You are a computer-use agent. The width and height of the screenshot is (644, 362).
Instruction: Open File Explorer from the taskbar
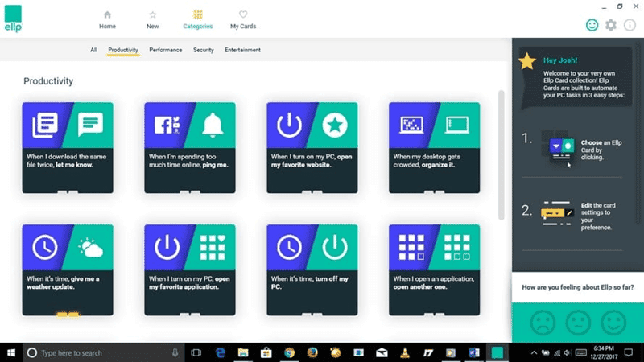(243, 352)
